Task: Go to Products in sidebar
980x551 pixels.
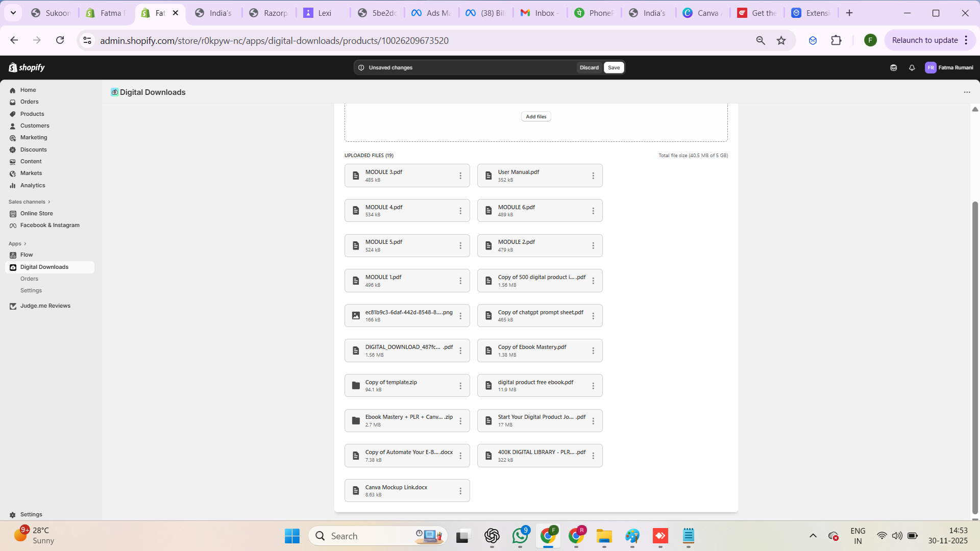Action: pyautogui.click(x=32, y=114)
